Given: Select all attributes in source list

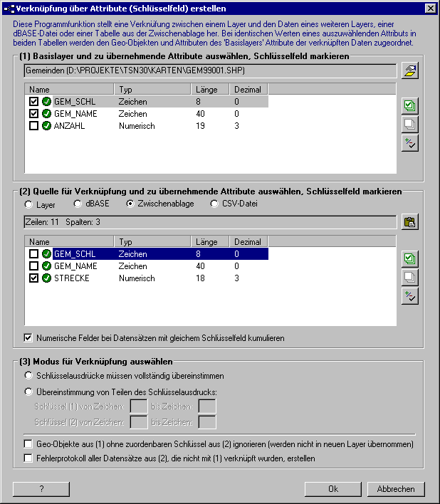Looking at the screenshot, I should 410,258.
